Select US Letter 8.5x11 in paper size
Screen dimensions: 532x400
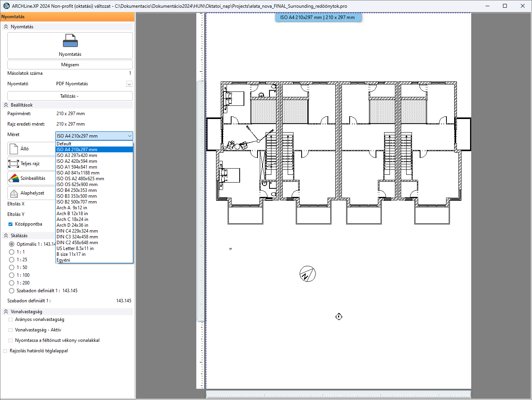pos(75,248)
